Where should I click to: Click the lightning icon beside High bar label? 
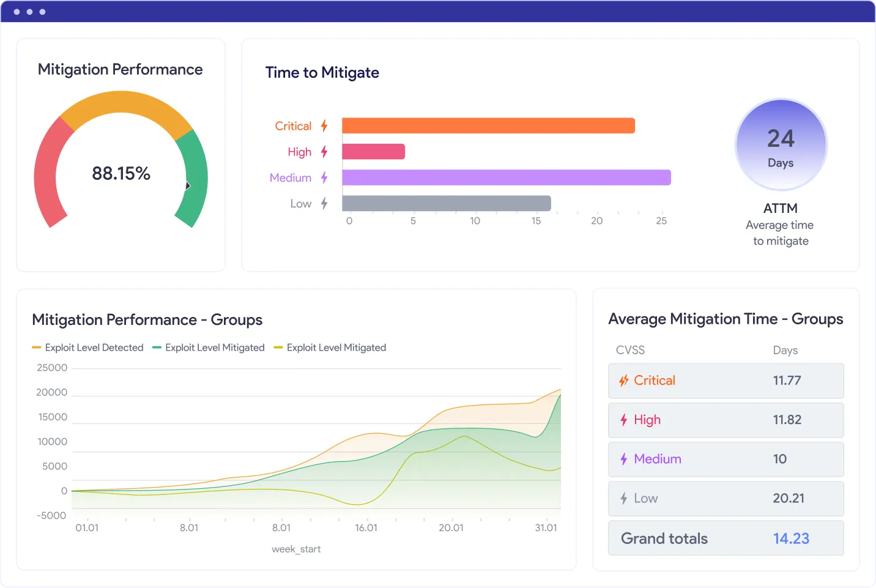(x=324, y=152)
